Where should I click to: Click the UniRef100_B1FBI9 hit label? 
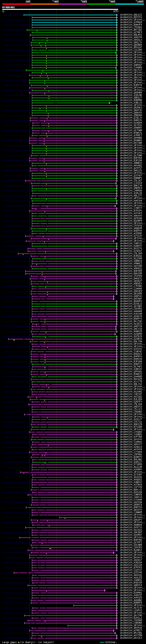click(x=131, y=336)
